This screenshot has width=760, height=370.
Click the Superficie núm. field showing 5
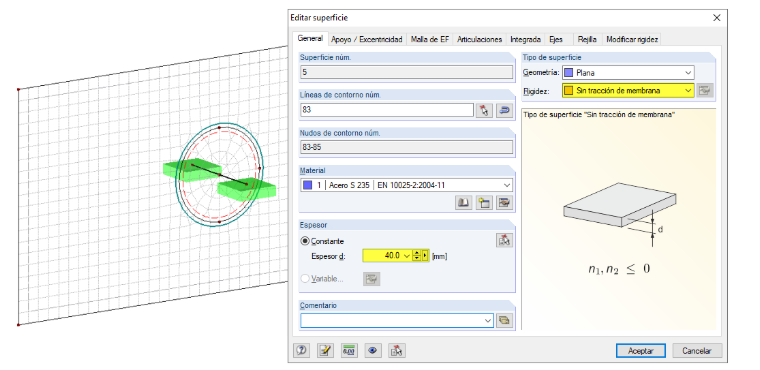pos(406,72)
